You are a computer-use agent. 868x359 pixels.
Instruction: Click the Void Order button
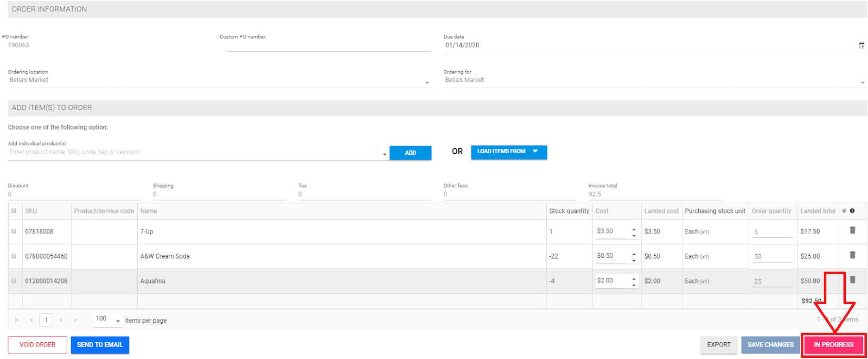tap(37, 345)
